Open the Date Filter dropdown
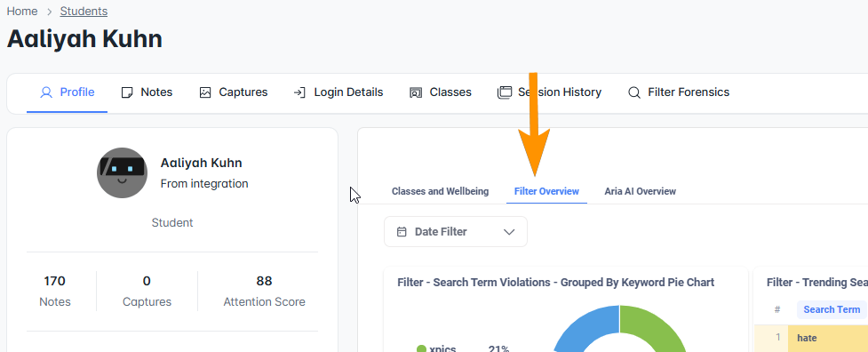 (456, 231)
